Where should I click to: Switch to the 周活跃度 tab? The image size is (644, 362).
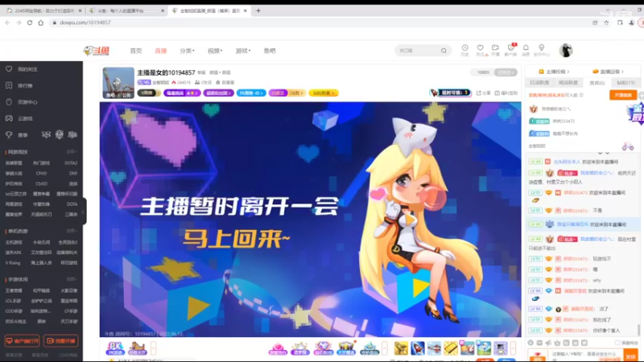pyautogui.click(x=568, y=83)
